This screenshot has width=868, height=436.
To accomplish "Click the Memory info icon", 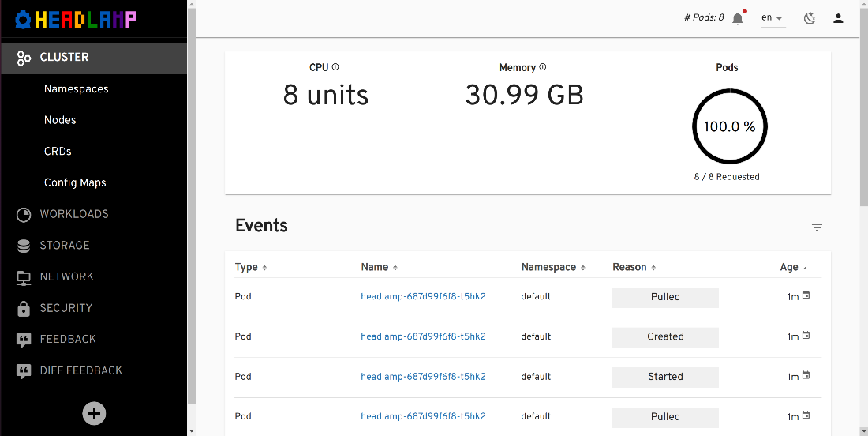I will pos(543,67).
